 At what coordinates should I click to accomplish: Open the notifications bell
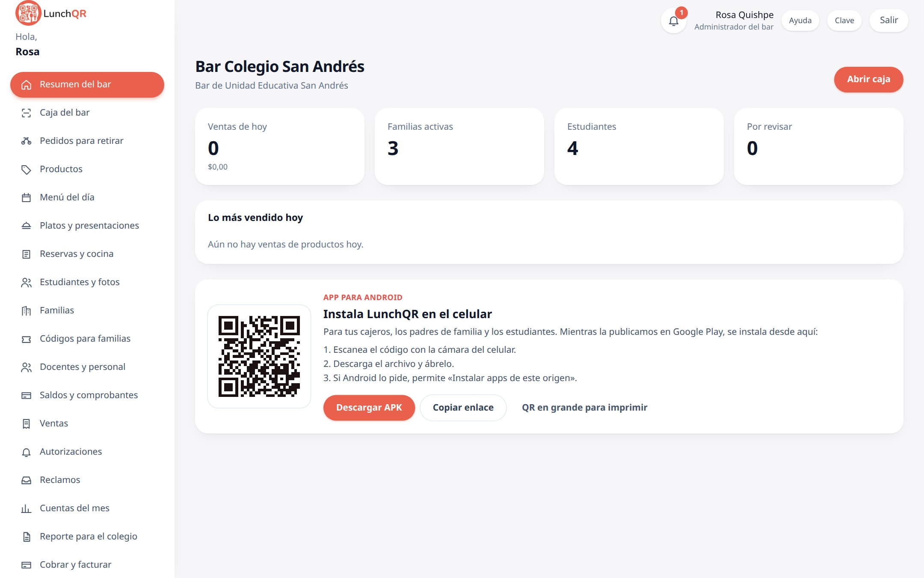pyautogui.click(x=674, y=21)
